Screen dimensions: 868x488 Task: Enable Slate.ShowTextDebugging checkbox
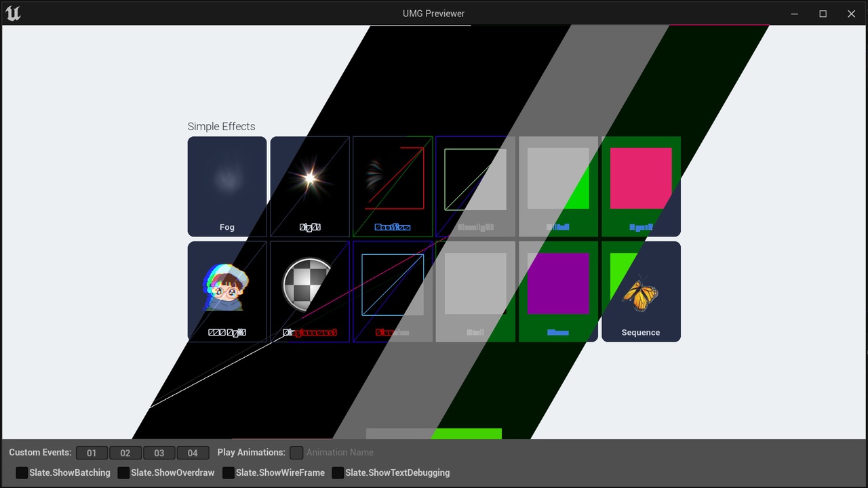[x=338, y=472]
